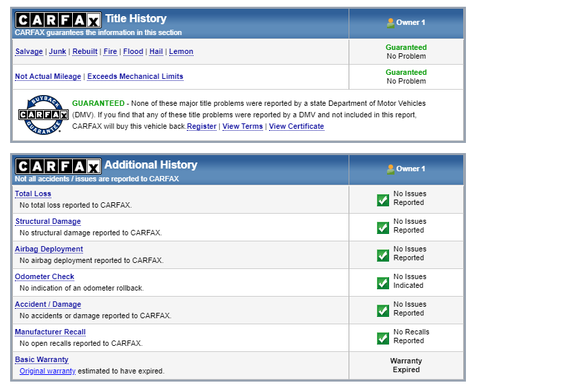Click 'No Issues Indicated' odometer status
Screen dimensions: 588x387
(x=410, y=281)
